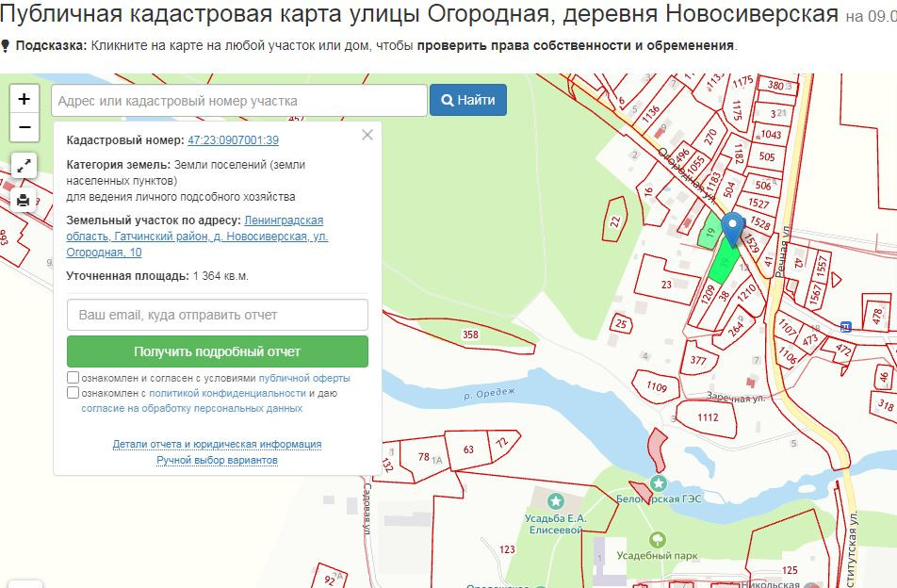This screenshot has width=897, height=588.
Task: Click the Заречная ул. street label
Action: pyautogui.click(x=736, y=398)
